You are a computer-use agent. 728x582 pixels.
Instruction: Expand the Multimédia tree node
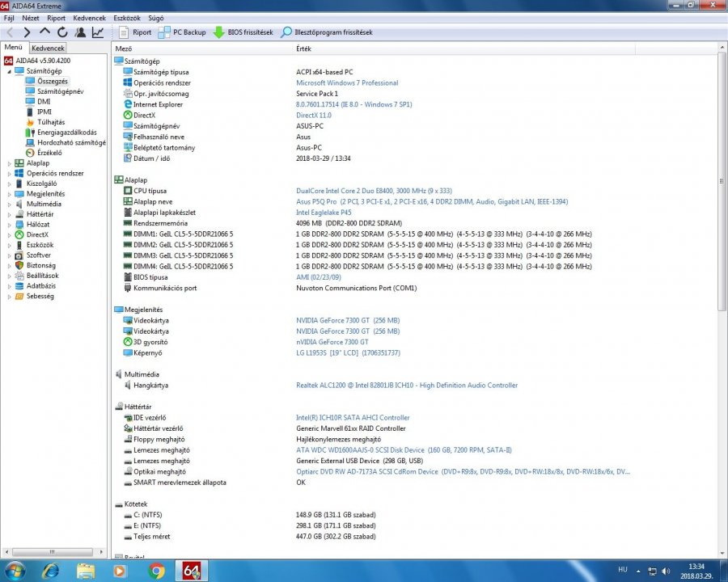pyautogui.click(x=9, y=205)
